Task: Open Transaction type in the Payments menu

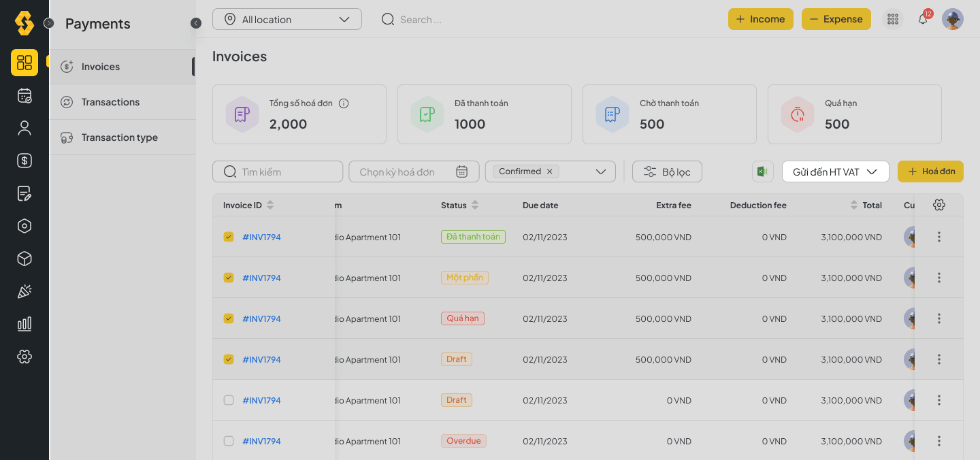Action: pos(119,137)
